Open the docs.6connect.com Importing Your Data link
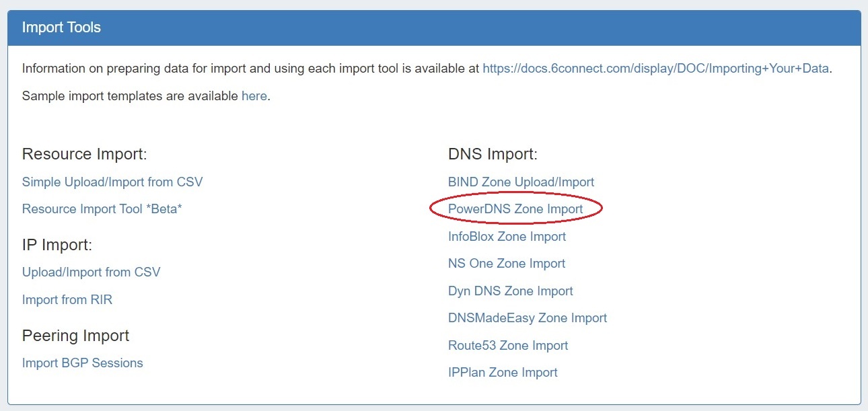Screen dimensions: 868x411 655,68
